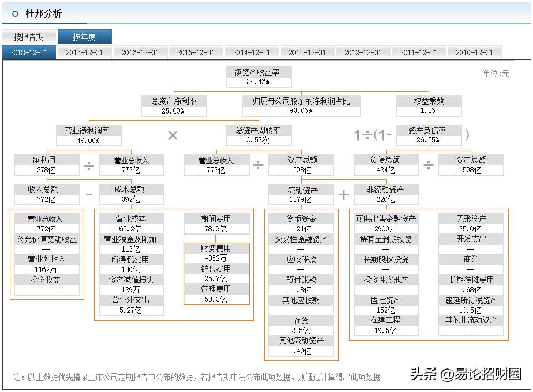Click the 在建工程 label
533x392 pixels.
(x=386, y=320)
